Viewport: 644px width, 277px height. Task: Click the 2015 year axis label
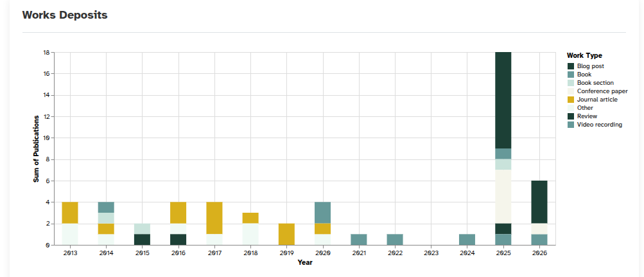142,254
